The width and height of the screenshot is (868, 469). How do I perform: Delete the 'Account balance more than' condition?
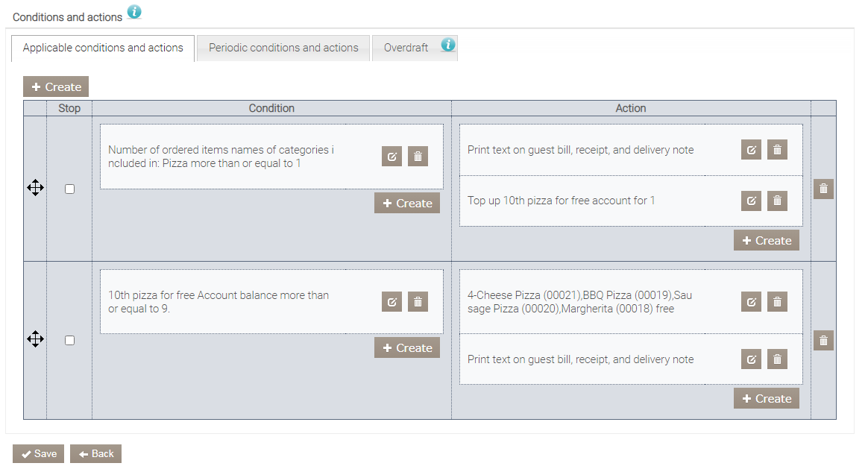418,302
